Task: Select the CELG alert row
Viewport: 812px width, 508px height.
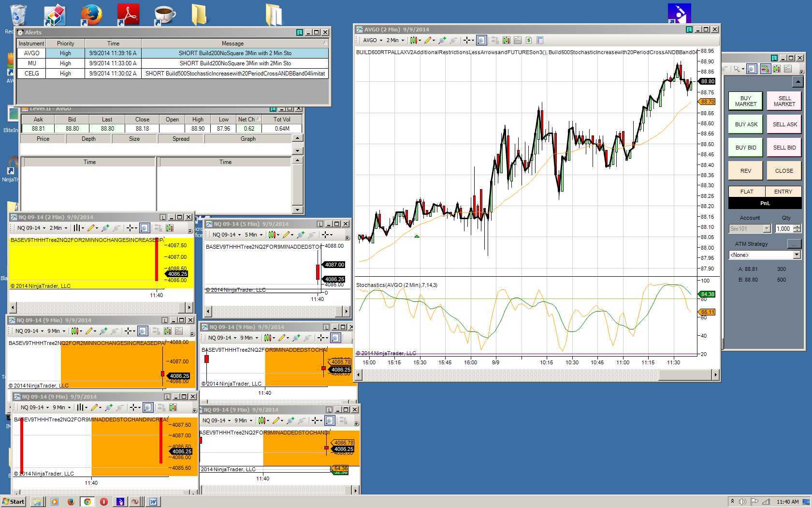Action: [x=173, y=74]
